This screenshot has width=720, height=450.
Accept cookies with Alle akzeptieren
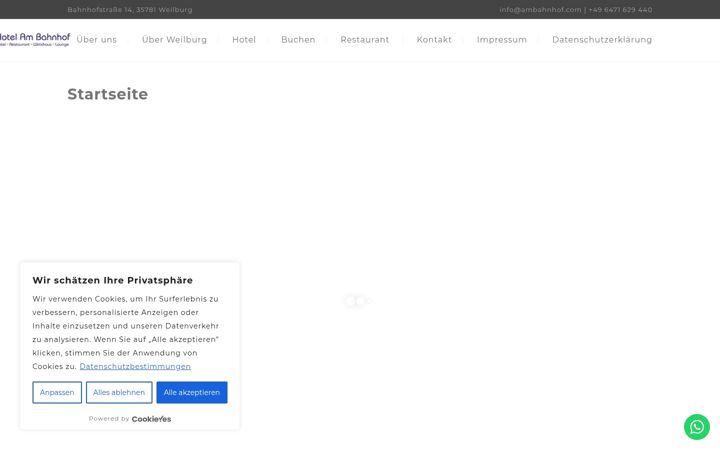coord(192,393)
